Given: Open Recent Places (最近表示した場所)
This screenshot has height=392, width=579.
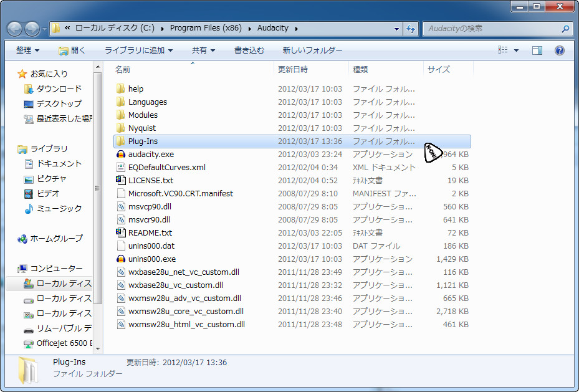Looking at the screenshot, I should [x=57, y=119].
